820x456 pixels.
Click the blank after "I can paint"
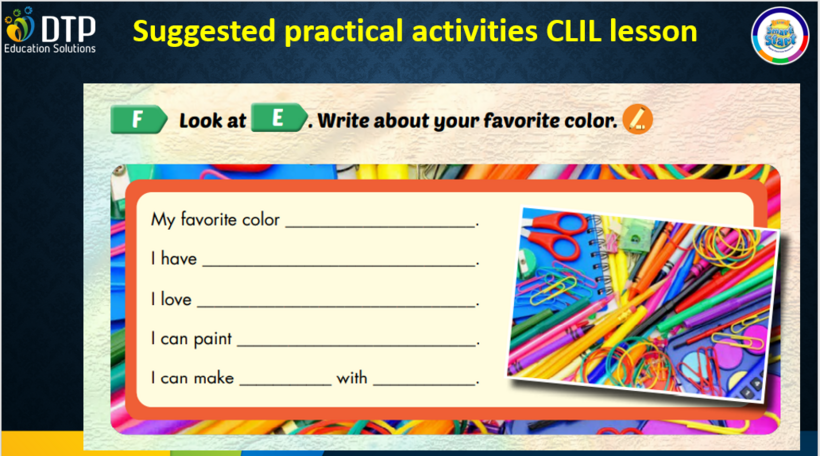point(357,341)
